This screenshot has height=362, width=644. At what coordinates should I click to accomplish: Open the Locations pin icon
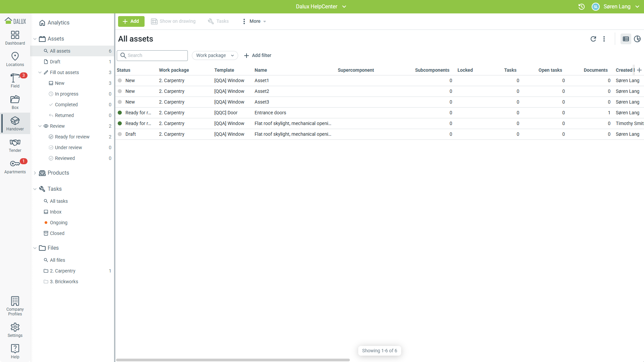click(15, 59)
